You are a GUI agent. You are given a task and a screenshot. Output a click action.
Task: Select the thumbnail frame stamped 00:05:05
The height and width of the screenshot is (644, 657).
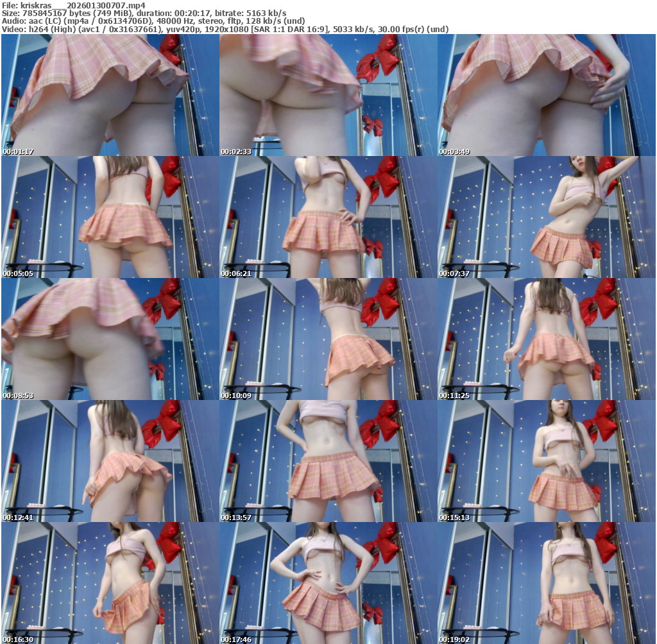(110, 217)
